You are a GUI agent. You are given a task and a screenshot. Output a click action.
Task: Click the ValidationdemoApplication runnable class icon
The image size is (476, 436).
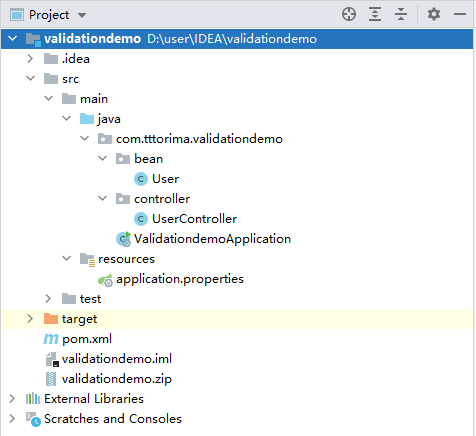[123, 239]
